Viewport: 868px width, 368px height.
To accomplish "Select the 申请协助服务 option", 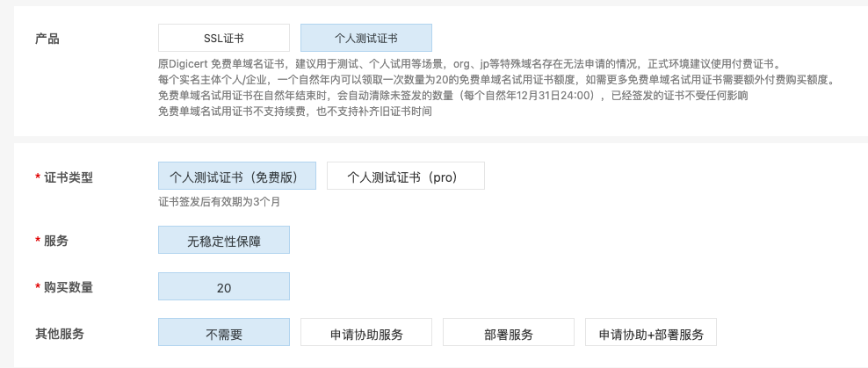I will (366, 334).
